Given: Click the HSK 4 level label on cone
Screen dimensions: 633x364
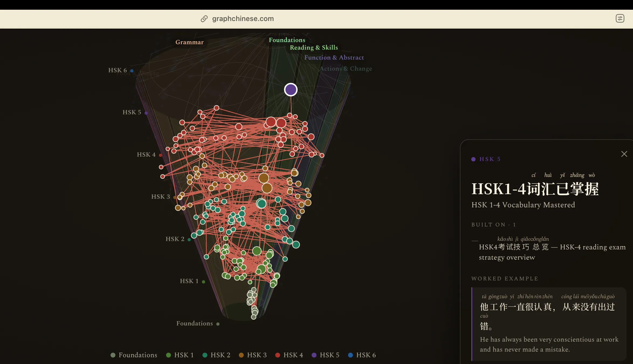Looking at the screenshot, I should pos(146,154).
